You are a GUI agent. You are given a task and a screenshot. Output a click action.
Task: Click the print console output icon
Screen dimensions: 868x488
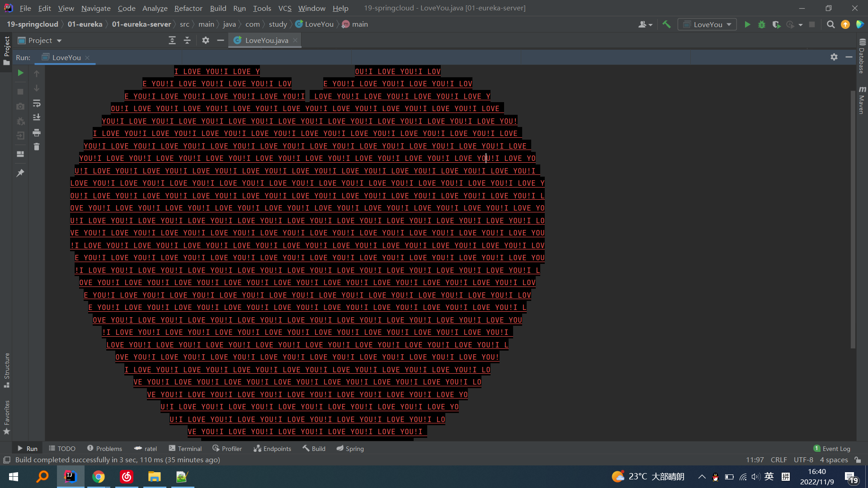tap(37, 133)
